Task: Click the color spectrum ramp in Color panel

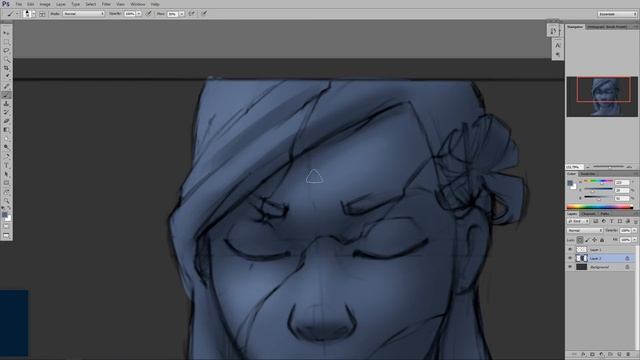Action: coord(600,207)
